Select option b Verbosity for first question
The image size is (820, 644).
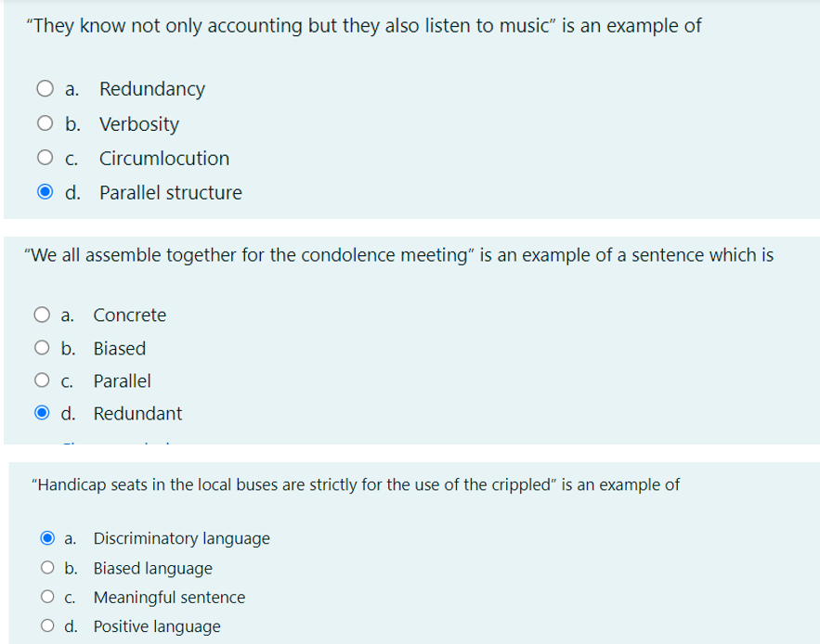(44, 122)
